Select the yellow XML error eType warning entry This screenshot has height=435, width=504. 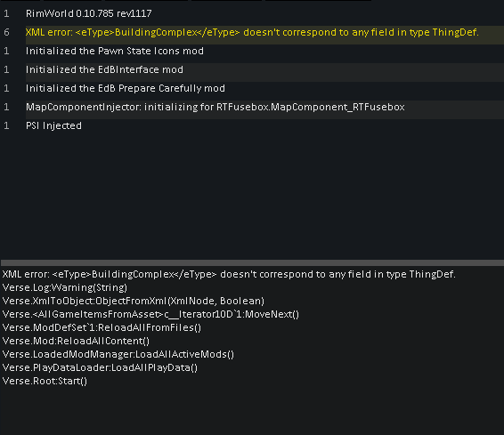tap(252, 32)
